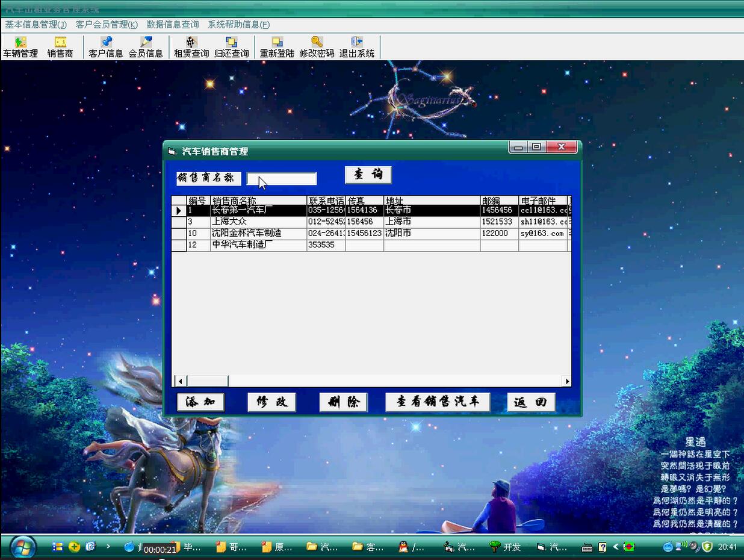The width and height of the screenshot is (744, 560).
Task: Click the postcode cell 1521533
Action: (499, 222)
